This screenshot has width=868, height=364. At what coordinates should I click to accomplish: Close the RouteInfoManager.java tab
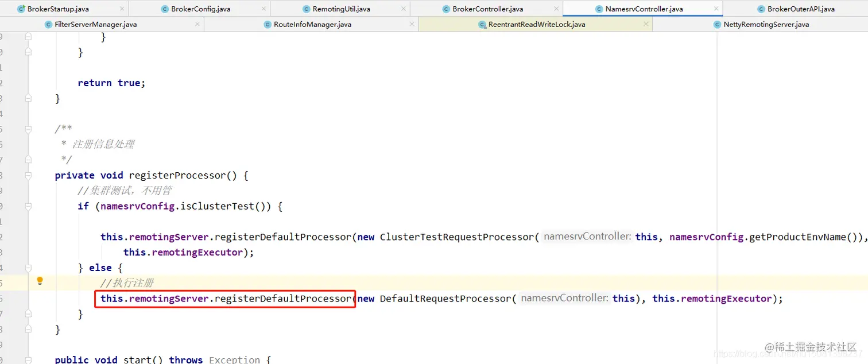412,24
